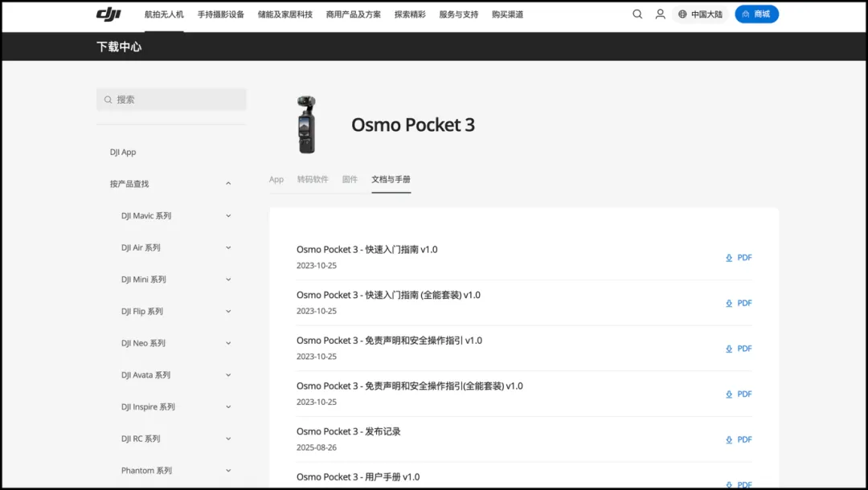Switch to the 固件 tab

coord(350,179)
